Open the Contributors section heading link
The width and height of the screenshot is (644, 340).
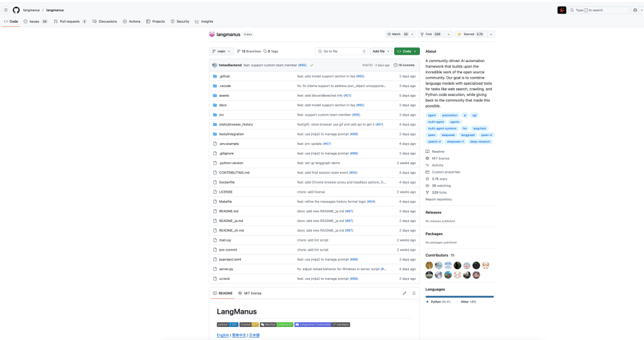click(436, 255)
